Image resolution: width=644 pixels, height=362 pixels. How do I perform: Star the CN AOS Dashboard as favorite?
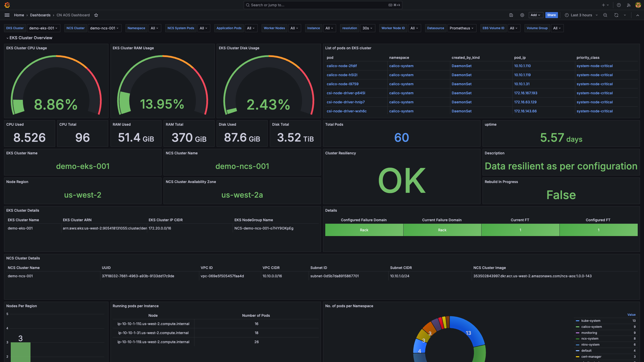coord(96,15)
